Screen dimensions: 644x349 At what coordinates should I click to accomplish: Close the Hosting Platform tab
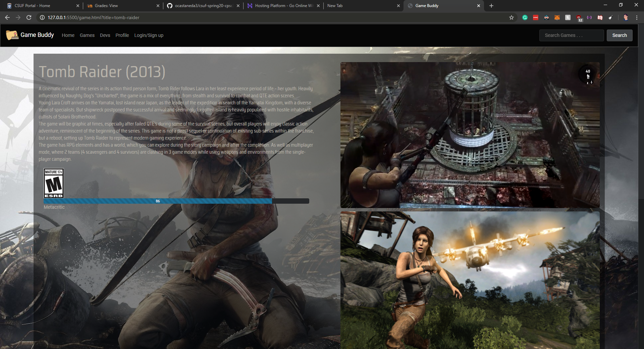tap(318, 6)
